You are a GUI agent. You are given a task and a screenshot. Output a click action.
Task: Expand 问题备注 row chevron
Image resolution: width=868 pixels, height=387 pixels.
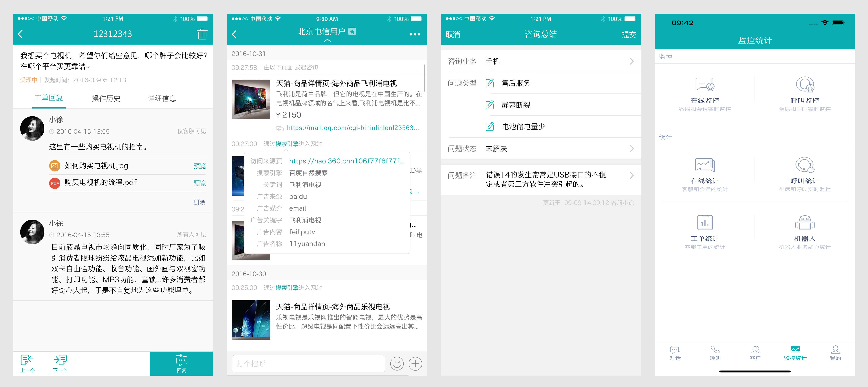tap(632, 175)
